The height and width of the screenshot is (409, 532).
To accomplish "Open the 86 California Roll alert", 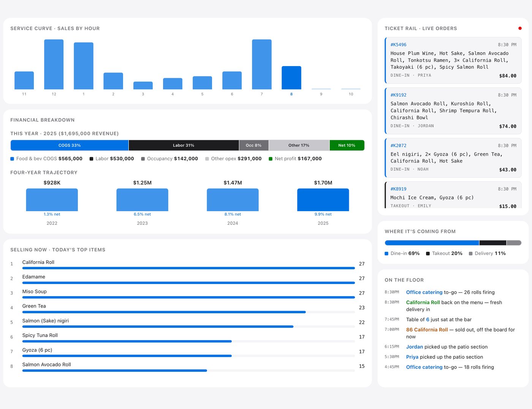I will 427,330.
